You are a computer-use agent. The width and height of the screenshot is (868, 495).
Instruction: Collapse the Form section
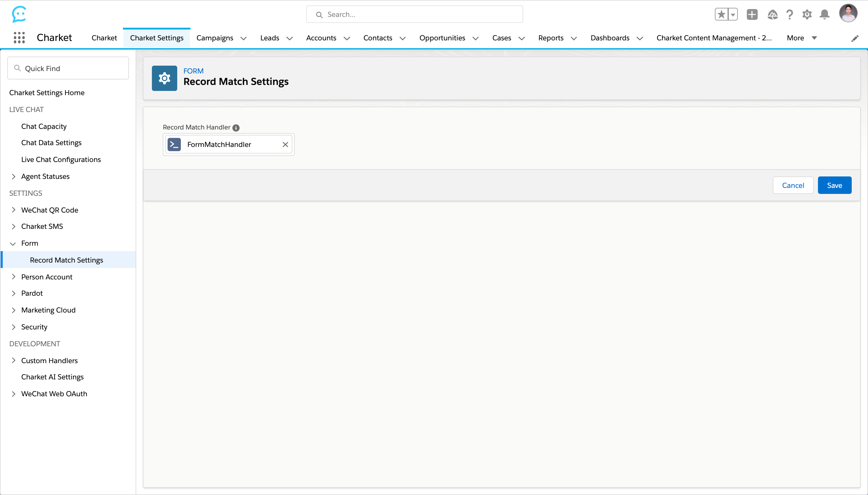coord(13,243)
